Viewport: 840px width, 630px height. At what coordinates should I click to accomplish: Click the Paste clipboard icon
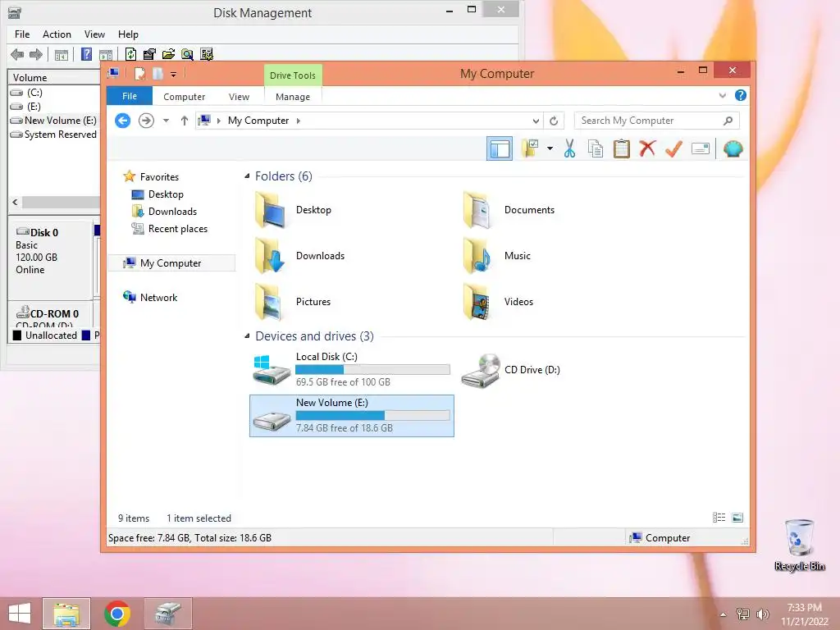click(x=622, y=149)
